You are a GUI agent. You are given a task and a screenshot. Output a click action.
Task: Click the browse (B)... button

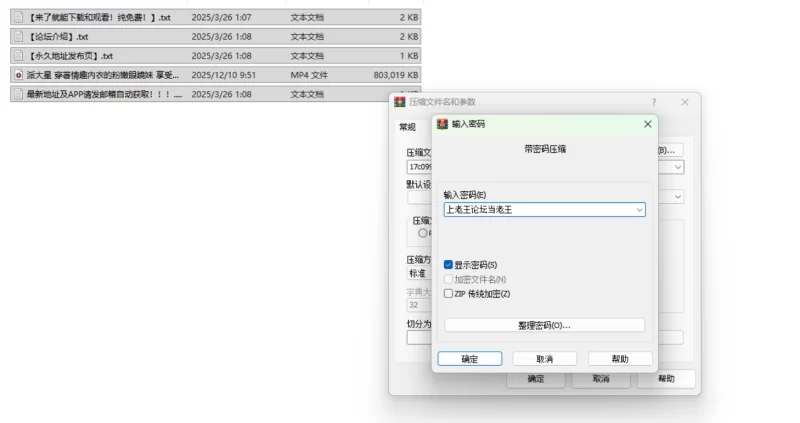click(670, 150)
